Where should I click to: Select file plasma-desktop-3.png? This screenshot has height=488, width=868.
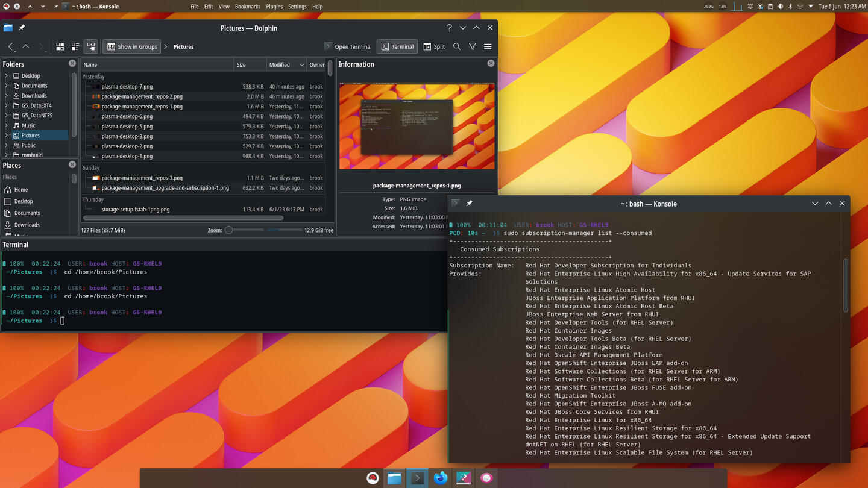(x=127, y=136)
